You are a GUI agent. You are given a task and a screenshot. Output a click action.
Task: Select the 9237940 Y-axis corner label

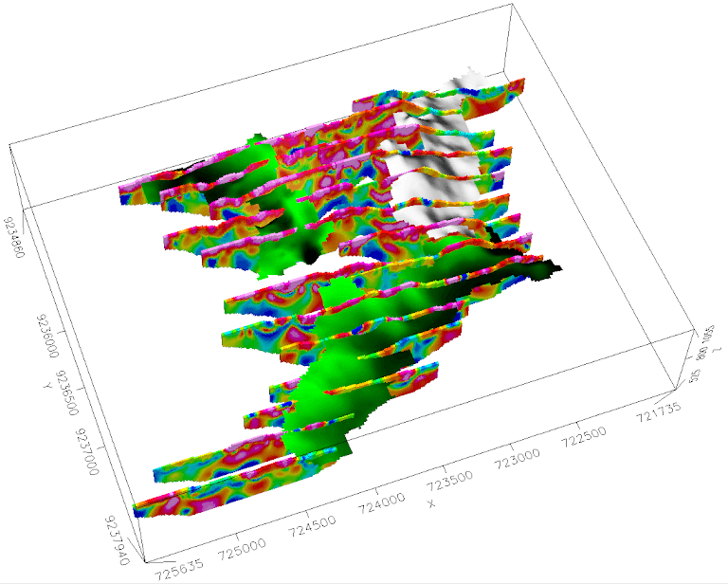click(110, 532)
